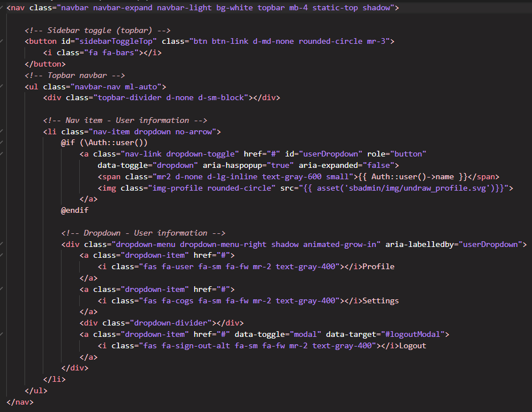The height and width of the screenshot is (412, 532).
Task: Click the 'bg-white' class value
Action: 235,7
